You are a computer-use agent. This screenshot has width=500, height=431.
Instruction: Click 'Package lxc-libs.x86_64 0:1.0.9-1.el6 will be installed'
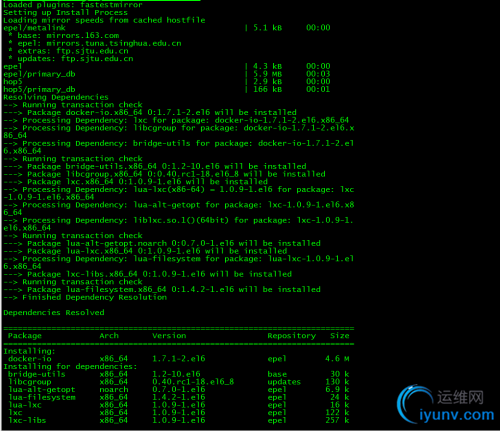[x=159, y=274]
